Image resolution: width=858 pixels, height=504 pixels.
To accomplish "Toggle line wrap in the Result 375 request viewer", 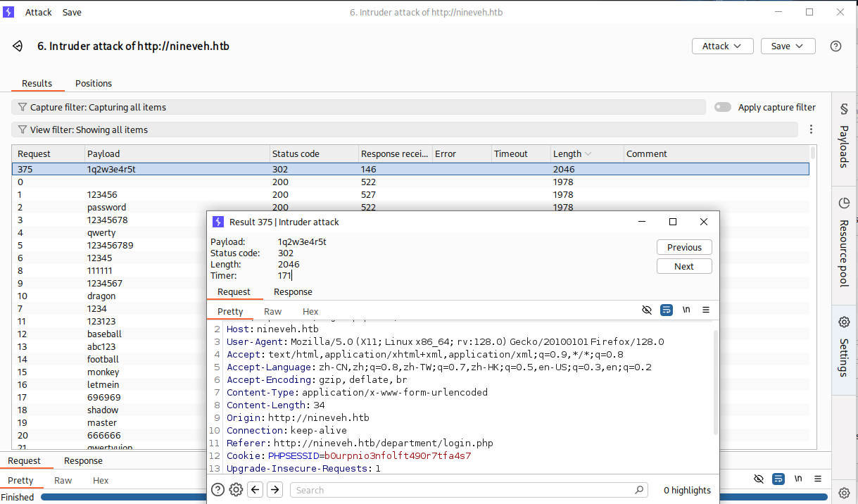I will pyautogui.click(x=667, y=310).
